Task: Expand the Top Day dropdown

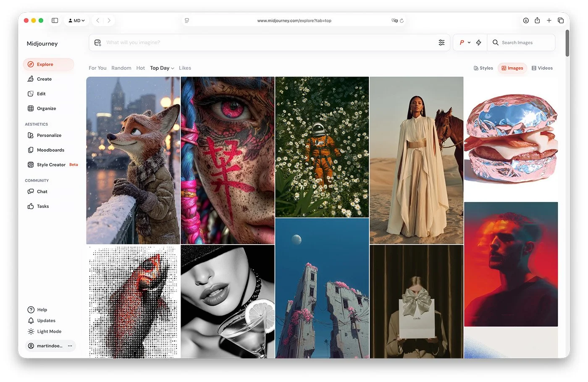Action: [162, 68]
